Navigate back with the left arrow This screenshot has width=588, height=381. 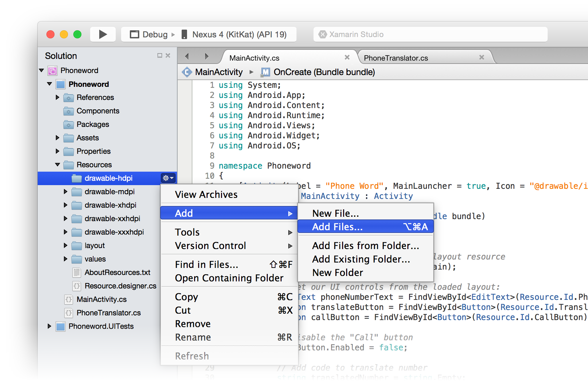pyautogui.click(x=187, y=57)
